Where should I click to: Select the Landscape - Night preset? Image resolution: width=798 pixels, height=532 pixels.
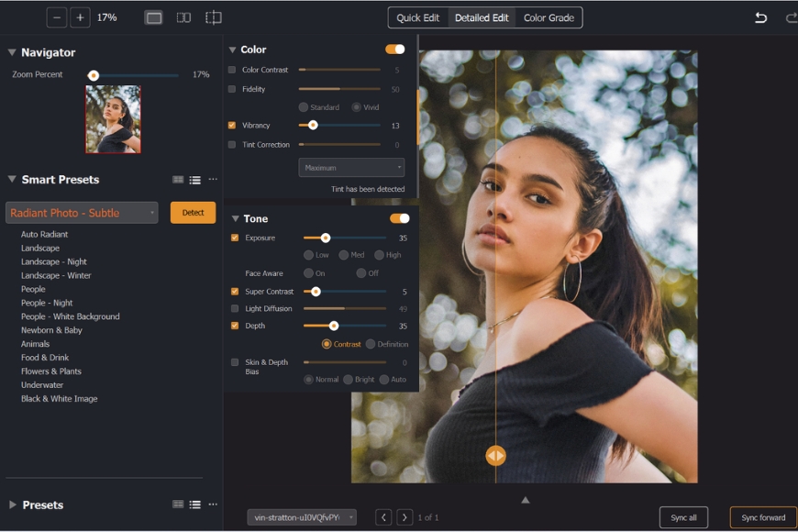coord(54,261)
